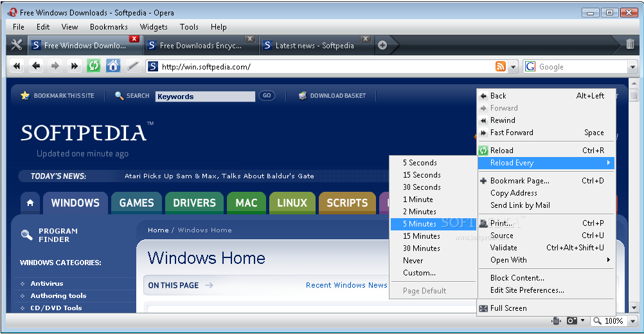Choose Copy Address in context menu

tap(546, 193)
